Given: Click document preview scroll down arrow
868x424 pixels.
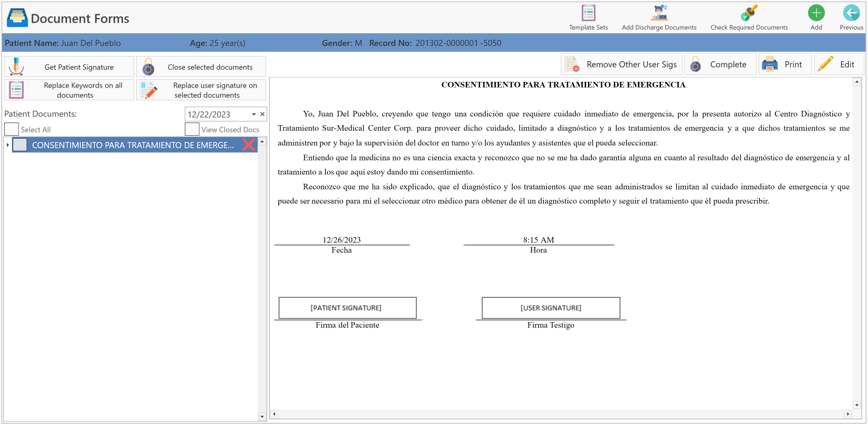Looking at the screenshot, I should coord(856,405).
